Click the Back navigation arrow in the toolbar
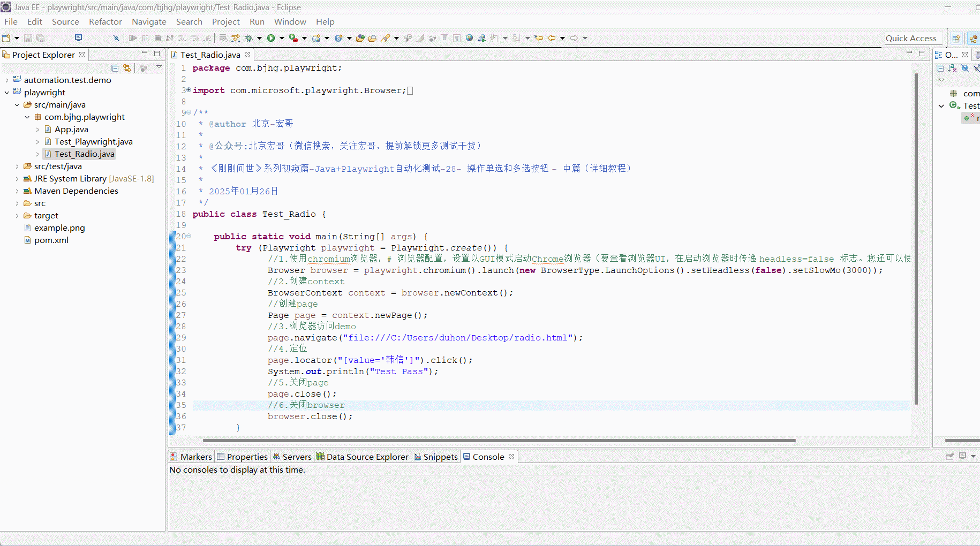Viewport: 980px width, 546px height. click(552, 38)
